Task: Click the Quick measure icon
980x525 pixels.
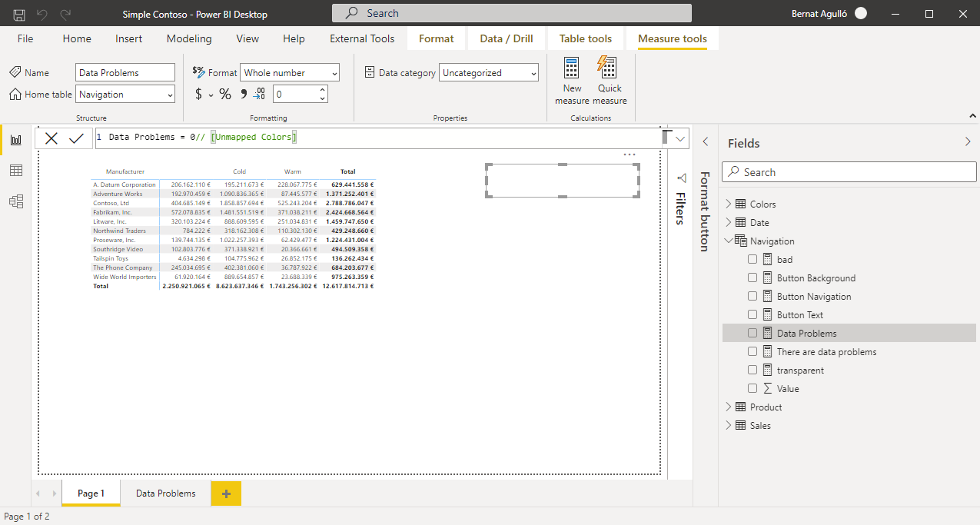Action: click(x=609, y=68)
